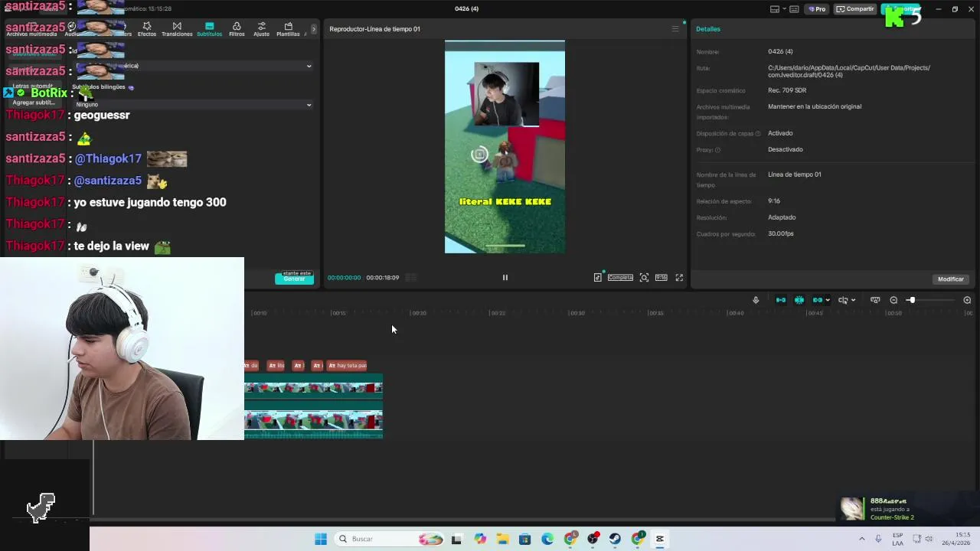
Task: Expand the linkage options arrow
Action: click(828, 300)
